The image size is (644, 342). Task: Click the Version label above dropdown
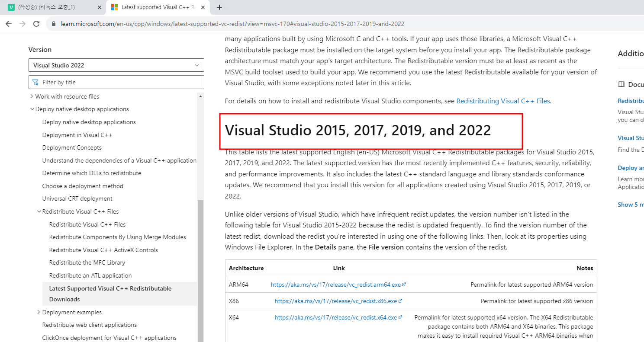point(40,50)
